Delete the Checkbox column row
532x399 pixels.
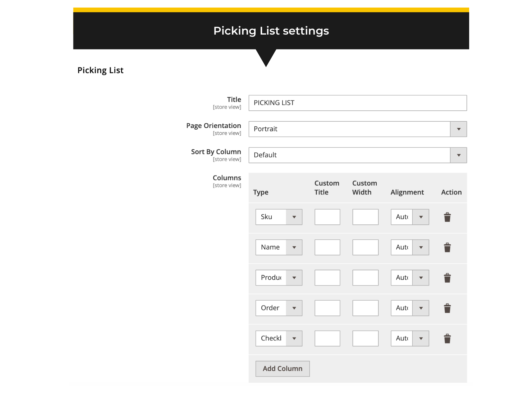447,338
